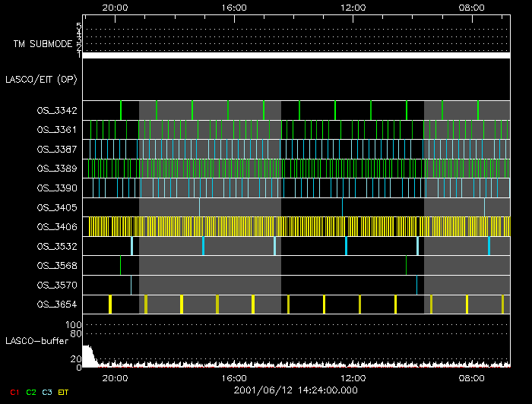Viewport: 532px width, 404px height.
Task: Select the EIT legend entry
Action: click(65, 391)
